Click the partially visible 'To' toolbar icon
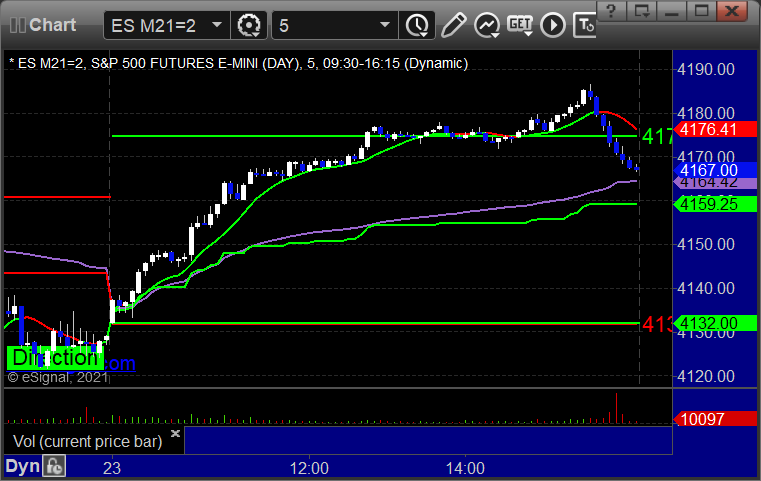The height and width of the screenshot is (481, 761). click(585, 25)
